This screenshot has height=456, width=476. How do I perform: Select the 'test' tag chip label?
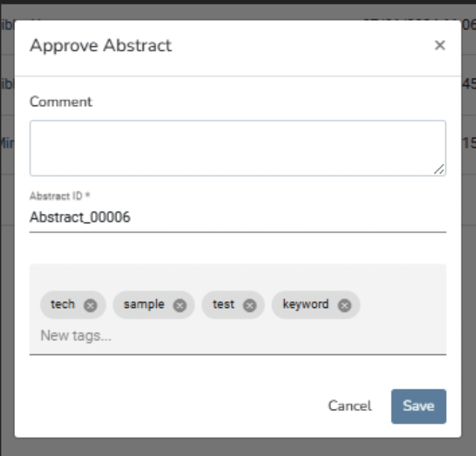(x=223, y=304)
